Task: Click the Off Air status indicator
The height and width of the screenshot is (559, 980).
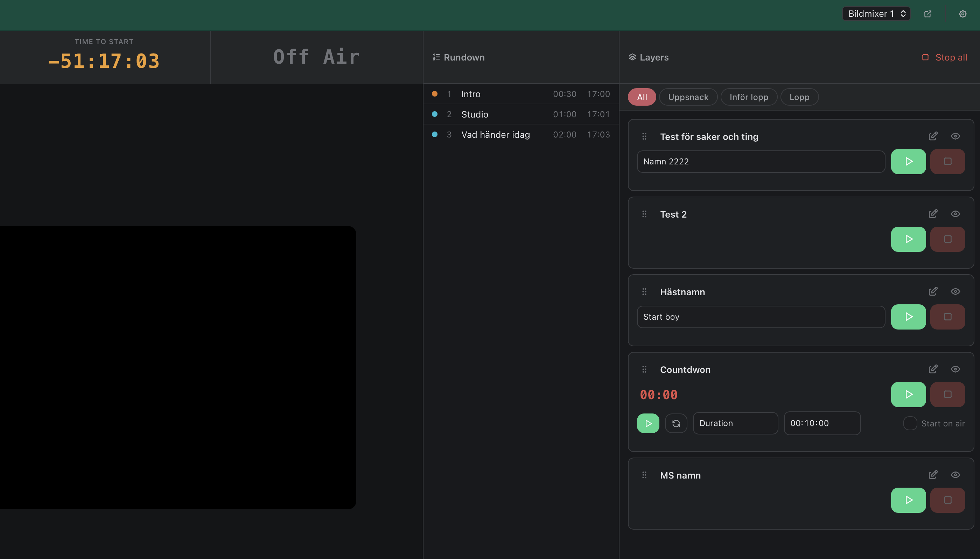Action: 316,57
